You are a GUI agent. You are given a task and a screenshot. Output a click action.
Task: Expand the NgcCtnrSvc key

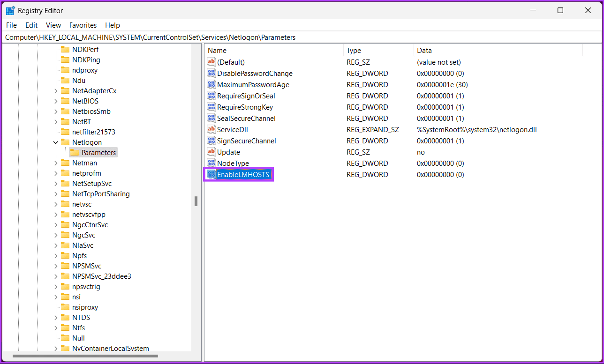(x=56, y=224)
